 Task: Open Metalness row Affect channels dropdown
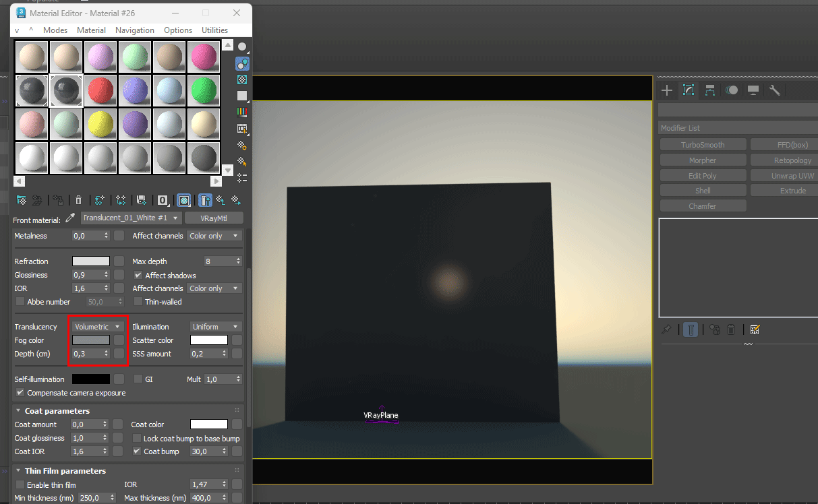(214, 236)
